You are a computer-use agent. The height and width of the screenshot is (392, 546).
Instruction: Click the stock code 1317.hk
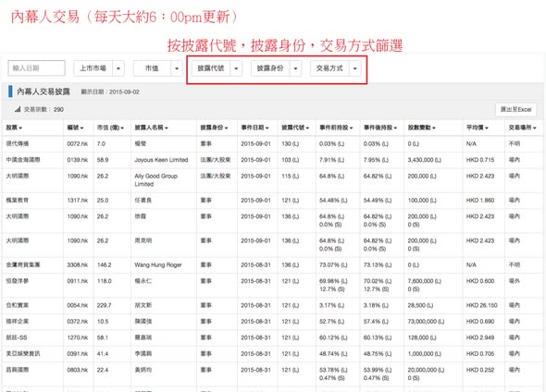[78, 200]
